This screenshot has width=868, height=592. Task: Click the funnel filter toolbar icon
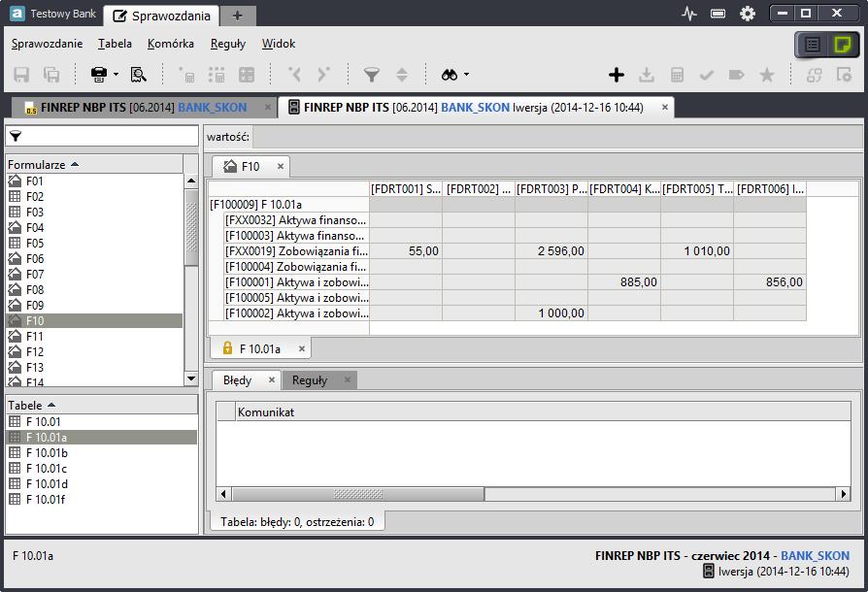[372, 75]
